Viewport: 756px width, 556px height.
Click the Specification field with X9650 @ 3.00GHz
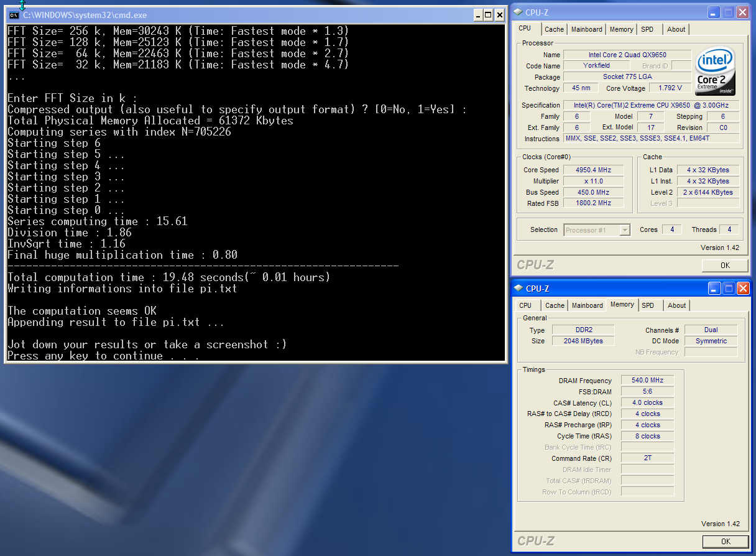coord(651,106)
